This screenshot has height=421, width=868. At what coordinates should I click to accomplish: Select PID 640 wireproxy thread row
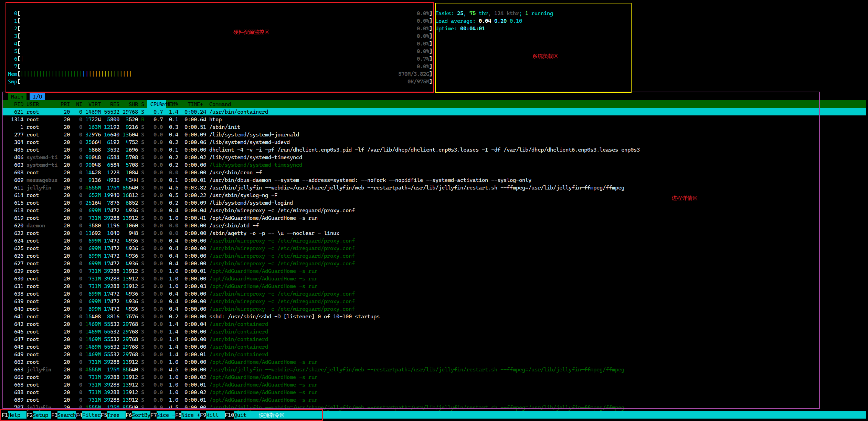click(434, 309)
